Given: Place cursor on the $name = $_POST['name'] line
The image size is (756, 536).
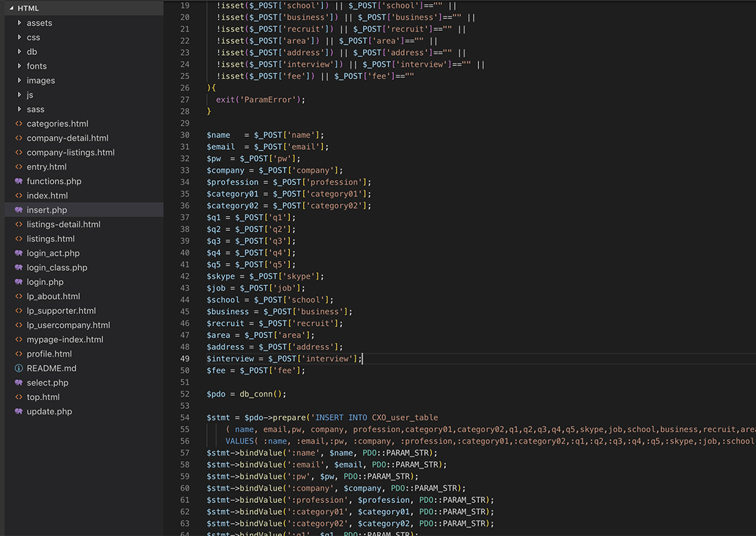Looking at the screenshot, I should pyautogui.click(x=265, y=135).
